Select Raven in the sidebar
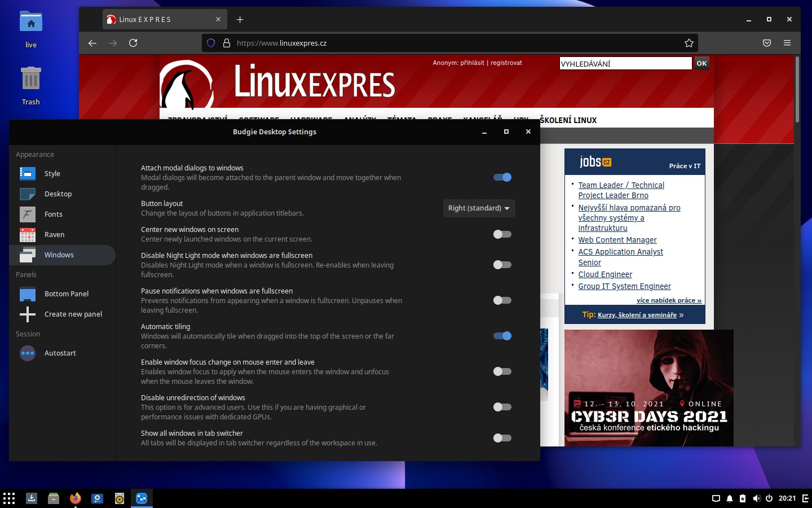Image resolution: width=812 pixels, height=508 pixels. [54, 234]
